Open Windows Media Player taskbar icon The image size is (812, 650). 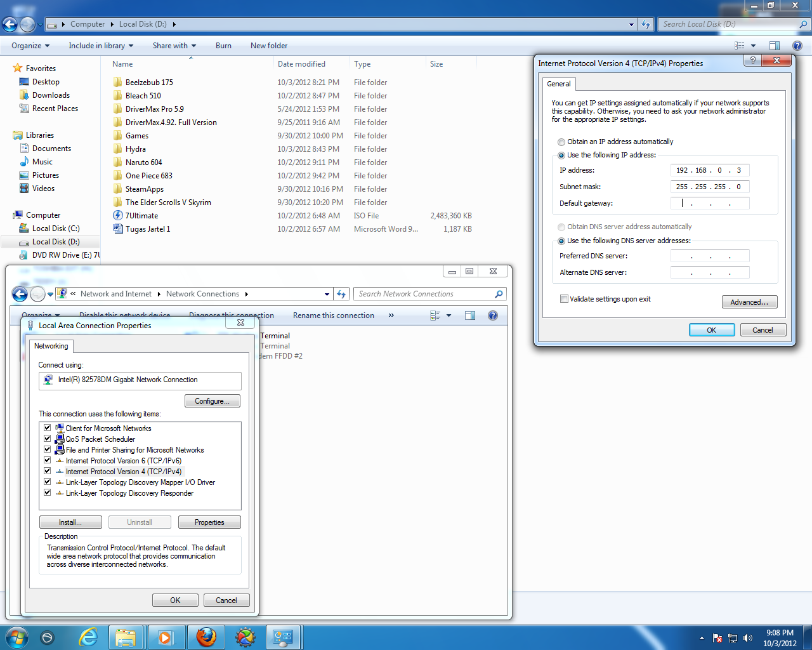click(x=166, y=637)
